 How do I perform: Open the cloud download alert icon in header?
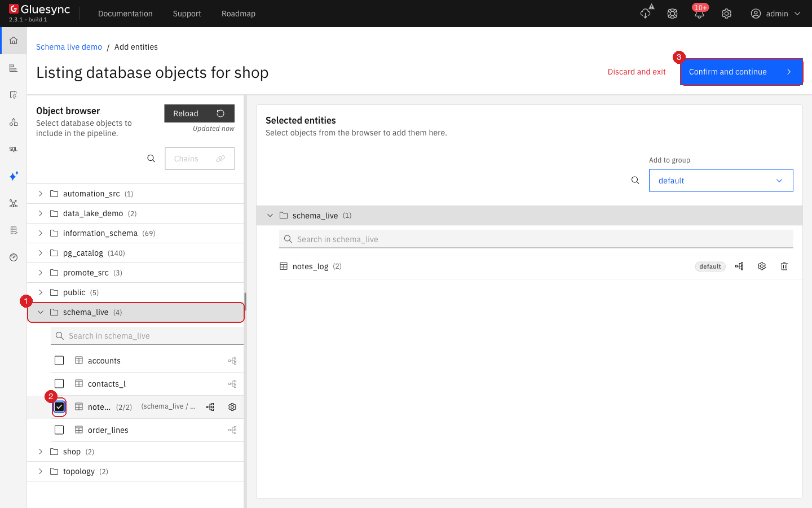[646, 14]
